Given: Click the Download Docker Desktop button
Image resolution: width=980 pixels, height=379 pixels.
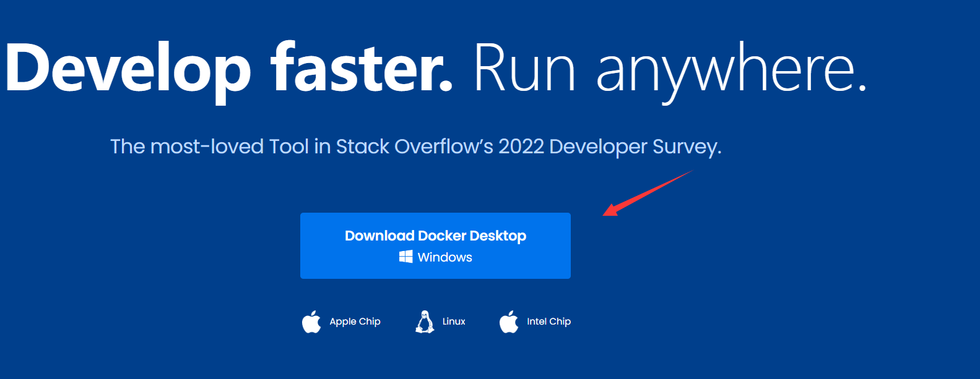Looking at the screenshot, I should pyautogui.click(x=435, y=245).
